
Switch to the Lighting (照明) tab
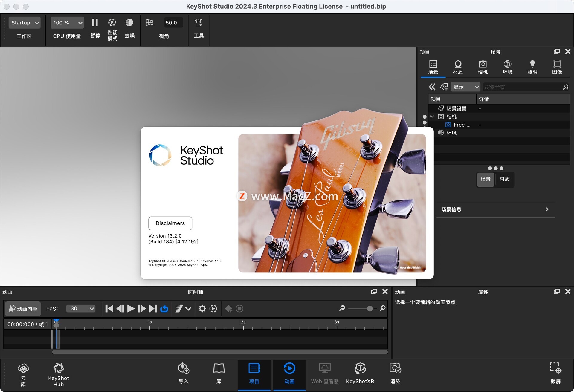[532, 67]
